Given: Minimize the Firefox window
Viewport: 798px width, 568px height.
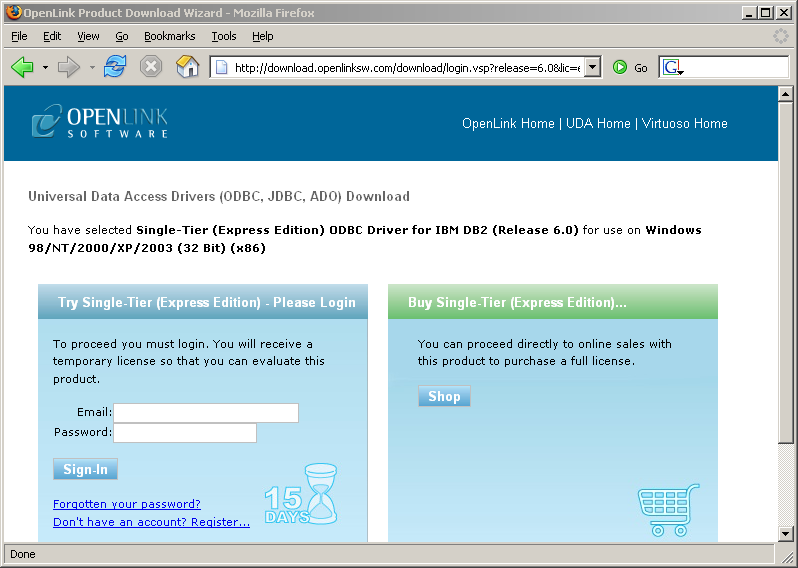Looking at the screenshot, I should 749,13.
